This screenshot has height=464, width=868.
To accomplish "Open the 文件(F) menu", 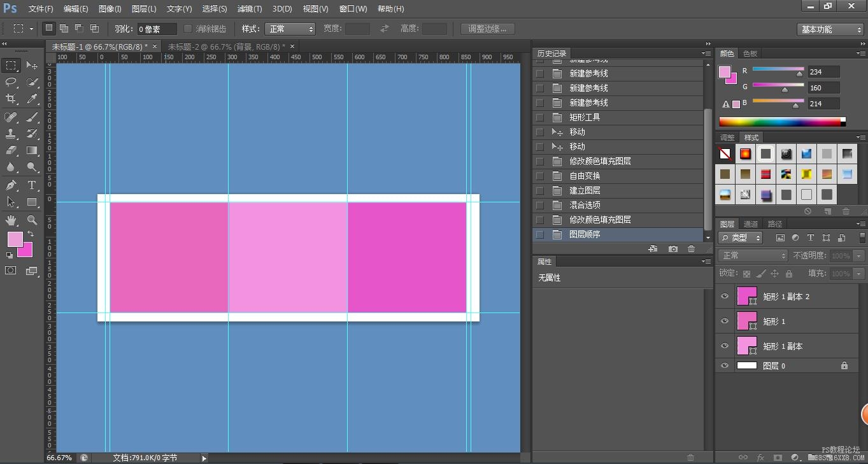I will tap(41, 9).
